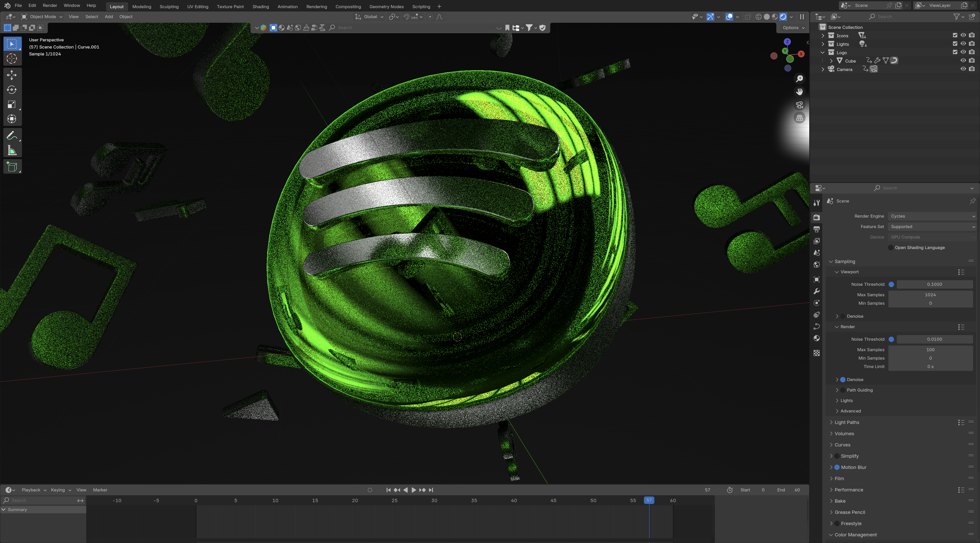This screenshot has width=980, height=543.
Task: Open the Output properties tab
Action: click(816, 229)
